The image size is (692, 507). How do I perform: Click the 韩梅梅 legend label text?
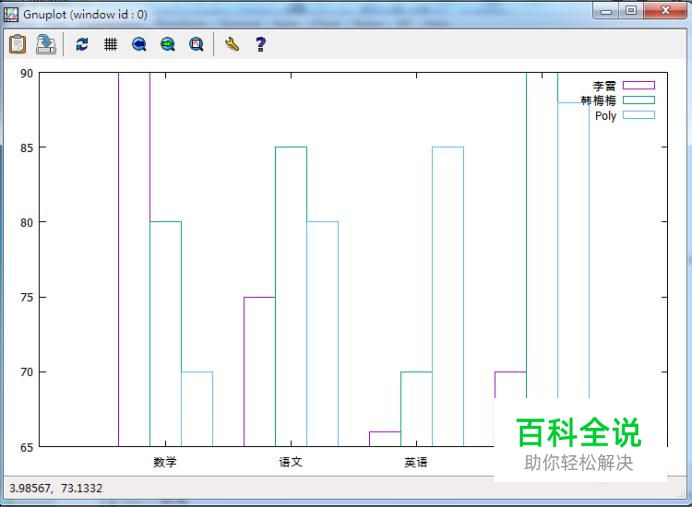pyautogui.click(x=598, y=101)
